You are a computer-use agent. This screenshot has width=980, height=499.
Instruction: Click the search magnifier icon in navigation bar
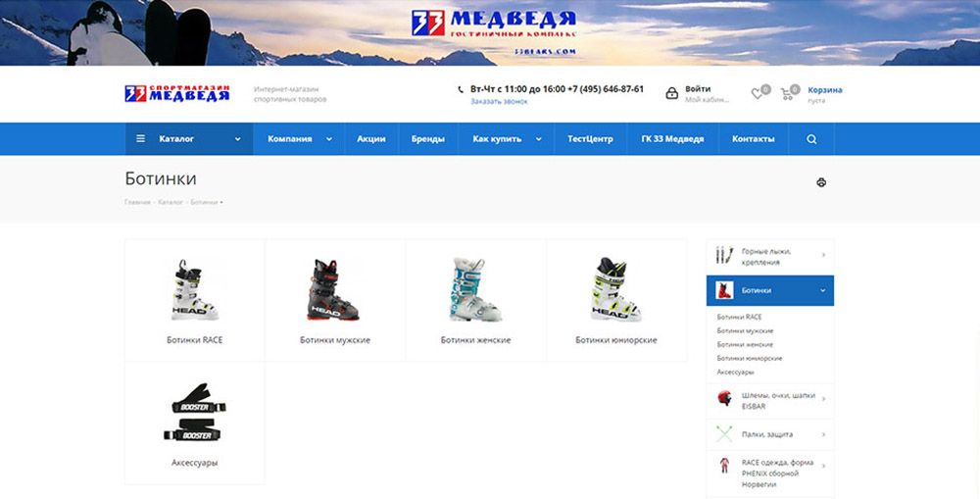tap(811, 139)
